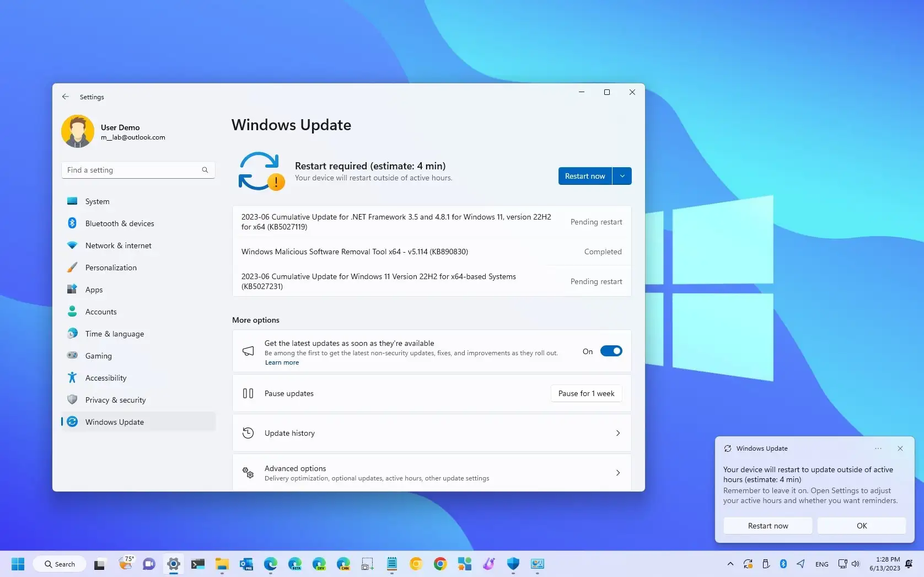Open the System settings section icon

[73, 201]
